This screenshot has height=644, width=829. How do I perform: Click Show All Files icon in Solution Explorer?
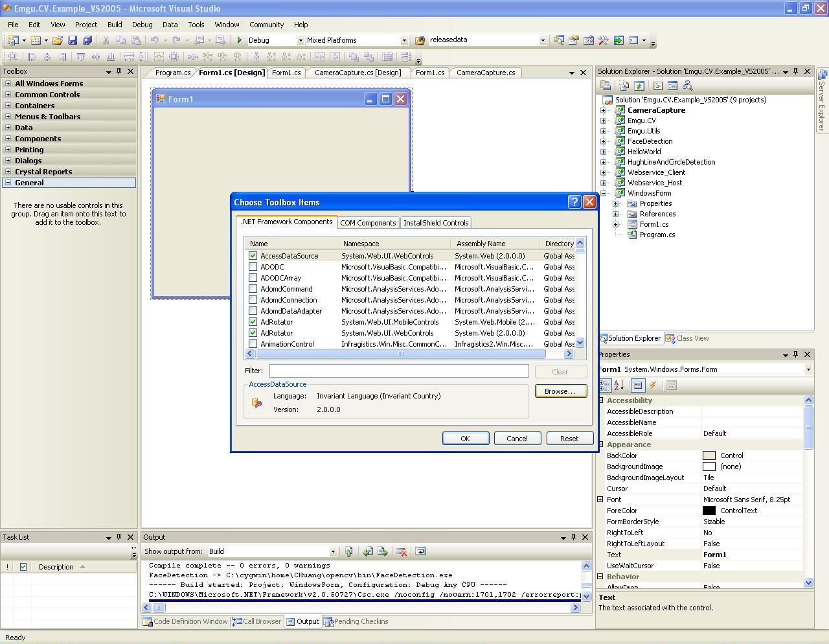tap(624, 86)
